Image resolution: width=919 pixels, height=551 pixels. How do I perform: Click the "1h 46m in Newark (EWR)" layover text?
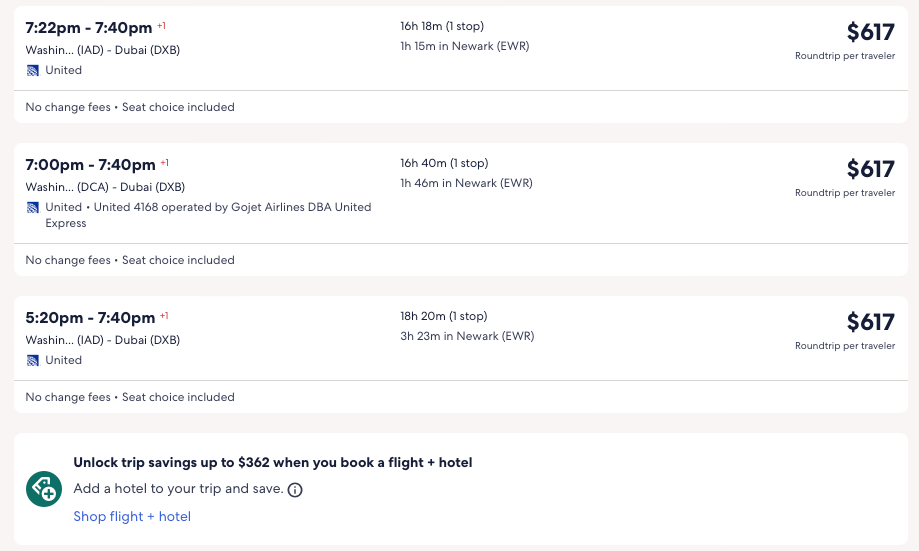tap(466, 183)
